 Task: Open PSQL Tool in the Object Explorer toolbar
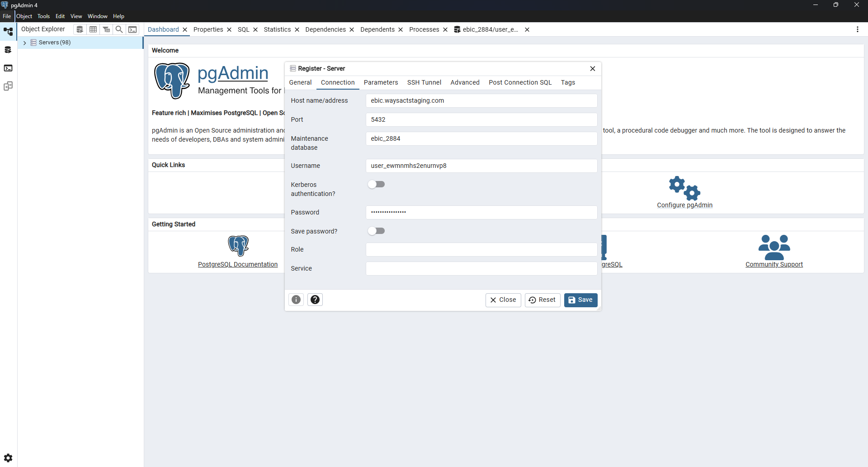click(x=132, y=29)
